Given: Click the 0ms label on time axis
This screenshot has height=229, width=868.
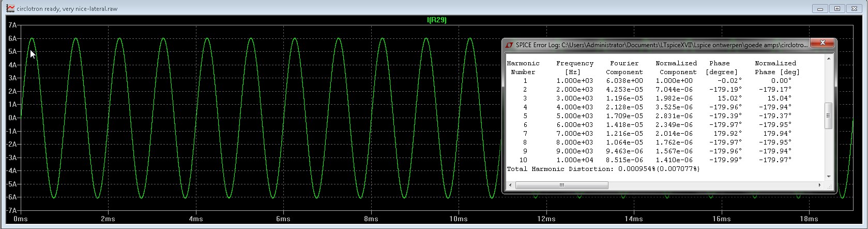Looking at the screenshot, I should point(21,219).
